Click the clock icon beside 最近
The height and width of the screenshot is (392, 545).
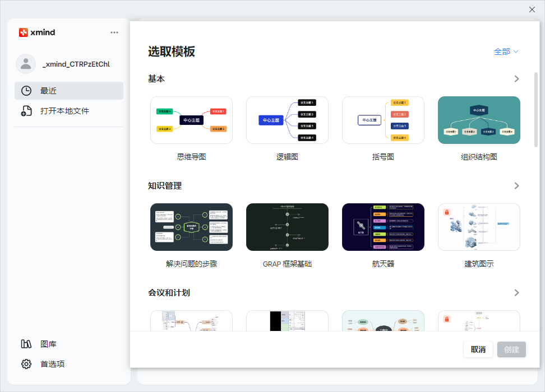[26, 91]
